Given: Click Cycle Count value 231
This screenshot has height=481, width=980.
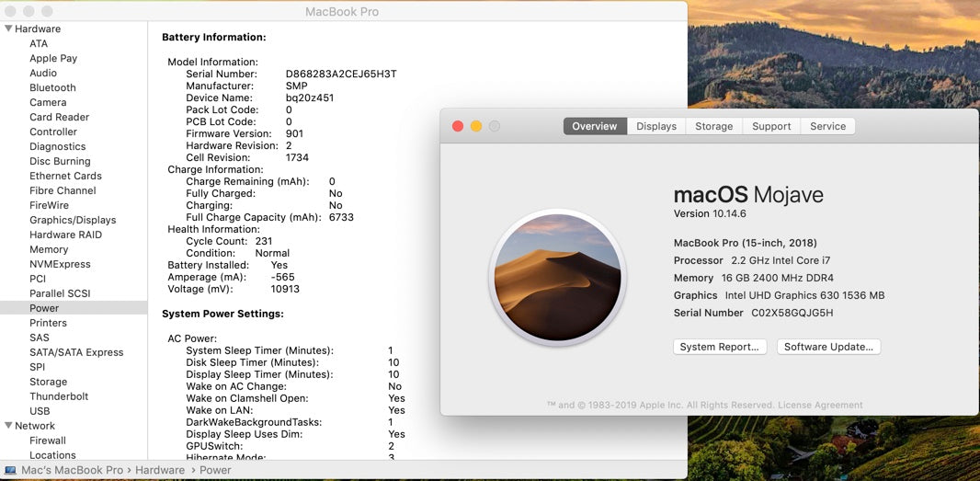Looking at the screenshot, I should [264, 242].
